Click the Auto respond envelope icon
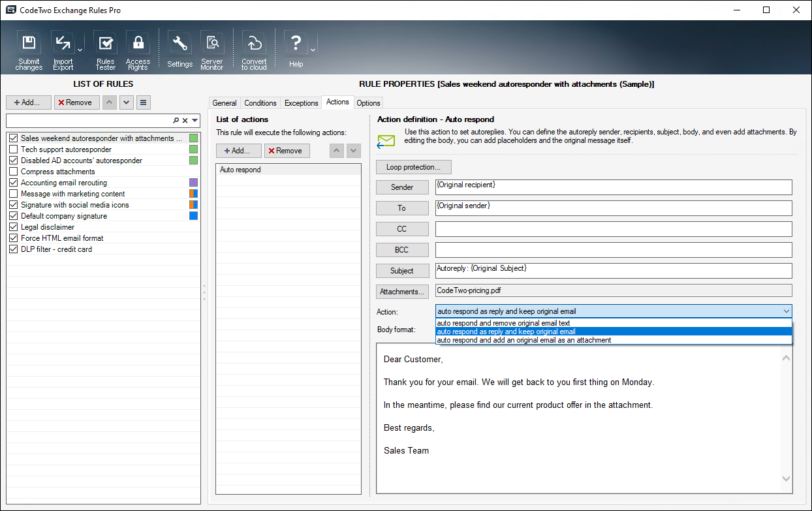This screenshot has width=812, height=511. 386,141
